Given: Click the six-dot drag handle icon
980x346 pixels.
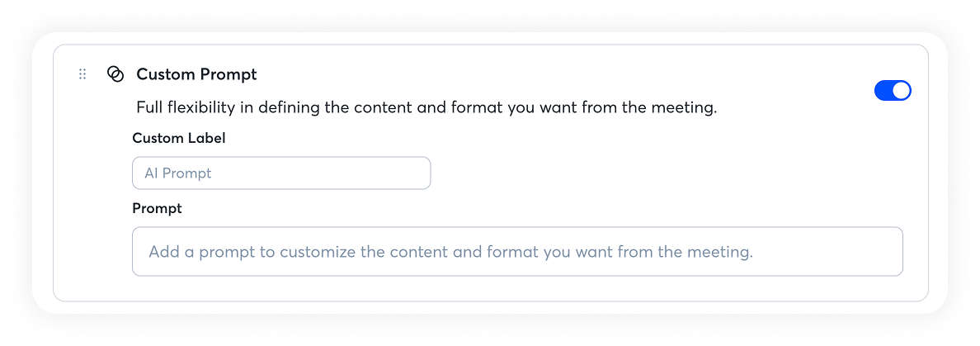Looking at the screenshot, I should pyautogui.click(x=82, y=74).
